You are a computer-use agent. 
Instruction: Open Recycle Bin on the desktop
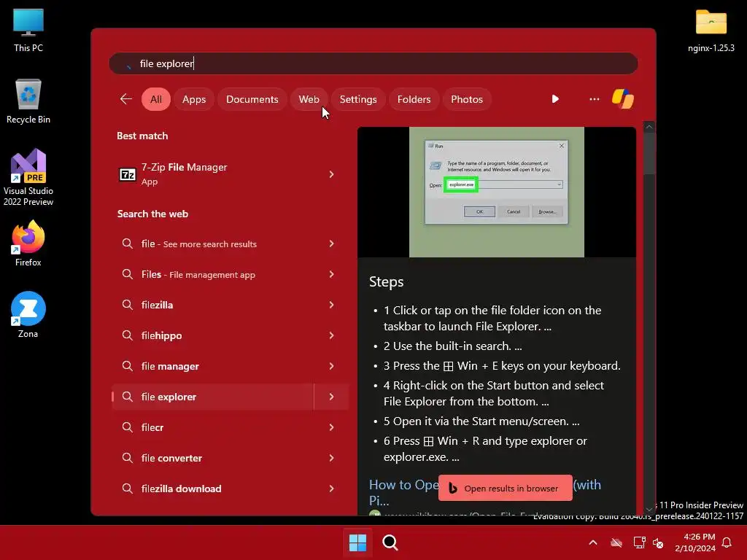coord(28,102)
